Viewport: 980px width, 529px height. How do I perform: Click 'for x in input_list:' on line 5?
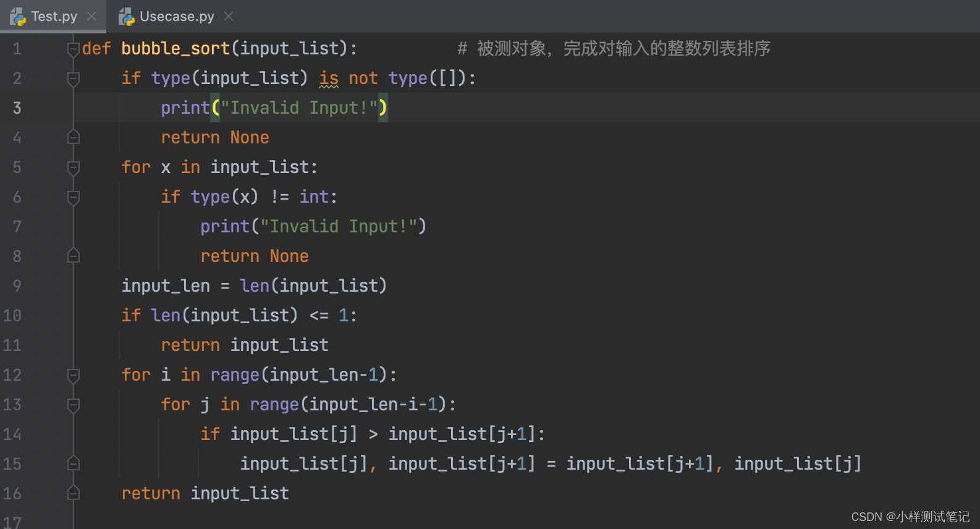[x=219, y=167]
